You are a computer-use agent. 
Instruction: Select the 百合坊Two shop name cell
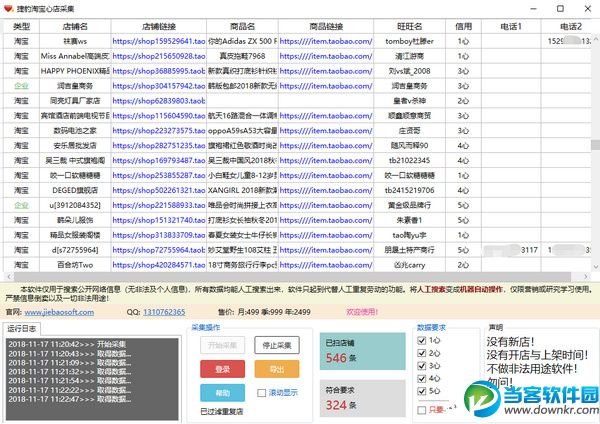[75, 265]
